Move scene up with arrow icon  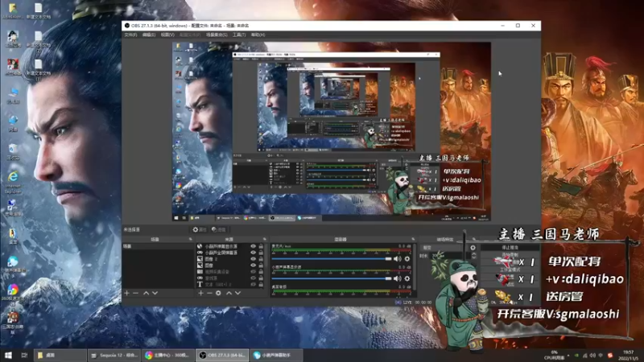click(x=147, y=293)
